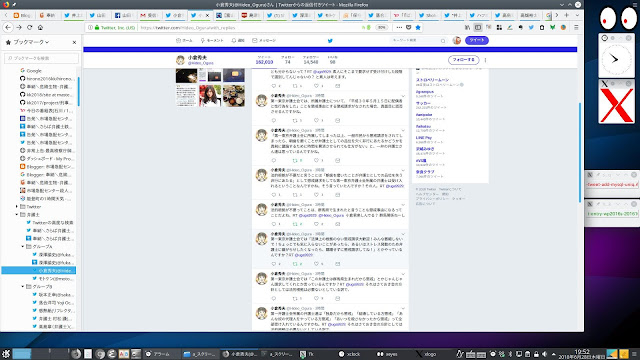Switch to the Blogger tab at far left
Viewport: 640px width, 360px height.
click(22, 15)
